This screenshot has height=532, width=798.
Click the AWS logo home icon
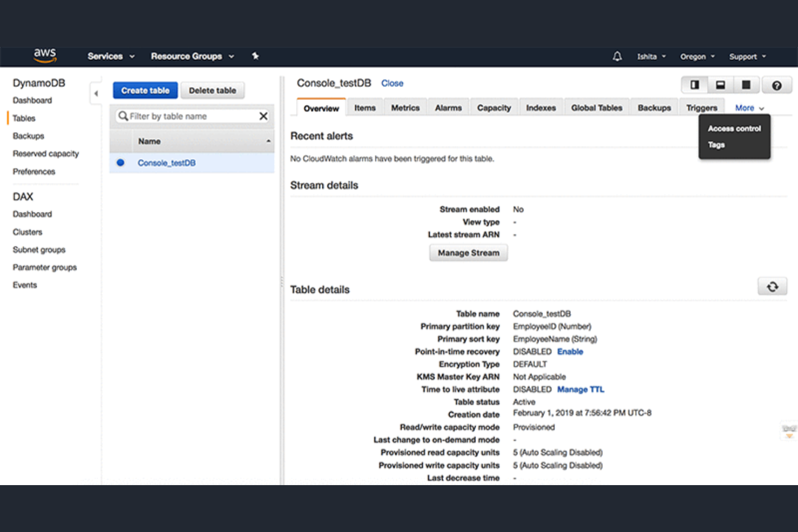[x=45, y=55]
